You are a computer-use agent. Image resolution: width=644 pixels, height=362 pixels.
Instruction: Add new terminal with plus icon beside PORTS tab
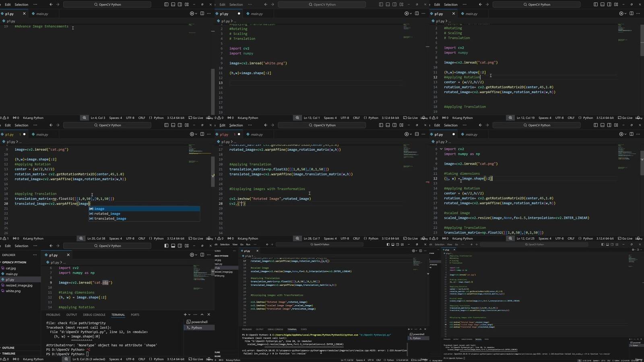(185, 314)
